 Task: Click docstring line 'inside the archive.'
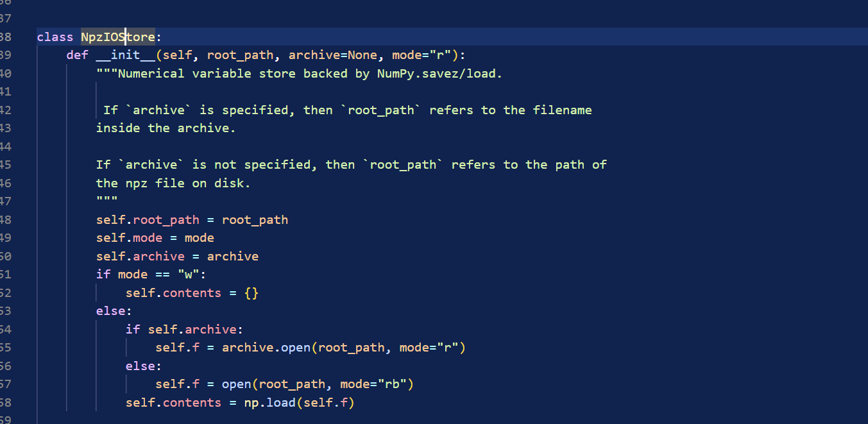(x=166, y=128)
